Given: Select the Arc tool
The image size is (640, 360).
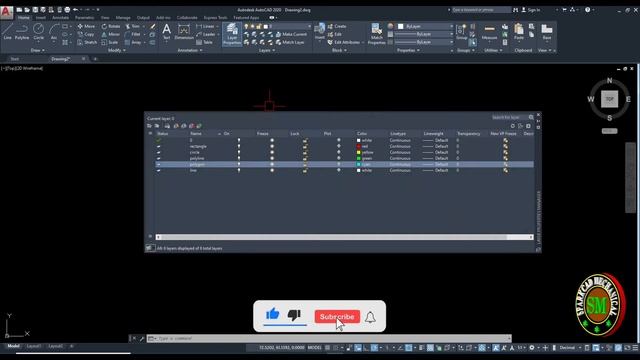Looking at the screenshot, I should pyautogui.click(x=54, y=31).
